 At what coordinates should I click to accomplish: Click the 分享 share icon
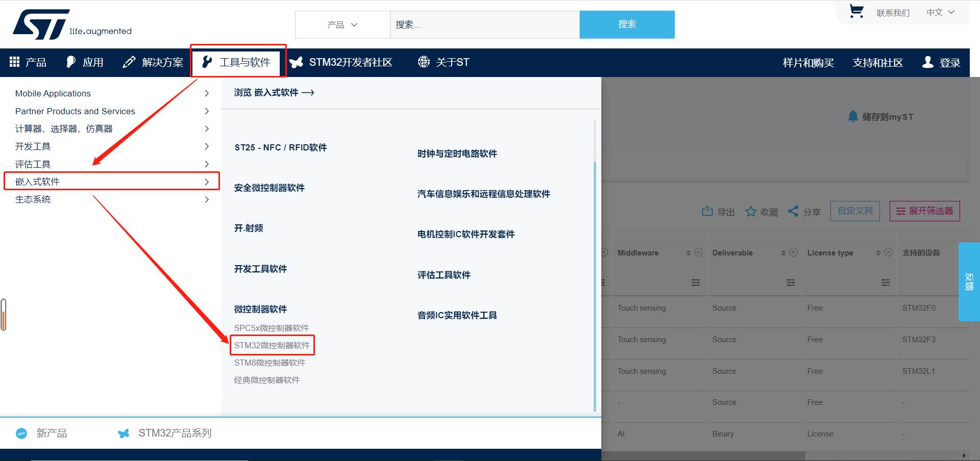click(793, 211)
